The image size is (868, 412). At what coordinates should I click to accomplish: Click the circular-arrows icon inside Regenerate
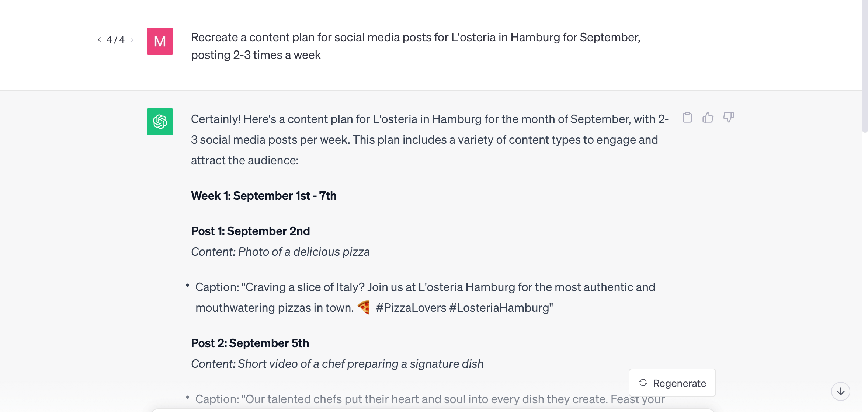click(643, 383)
